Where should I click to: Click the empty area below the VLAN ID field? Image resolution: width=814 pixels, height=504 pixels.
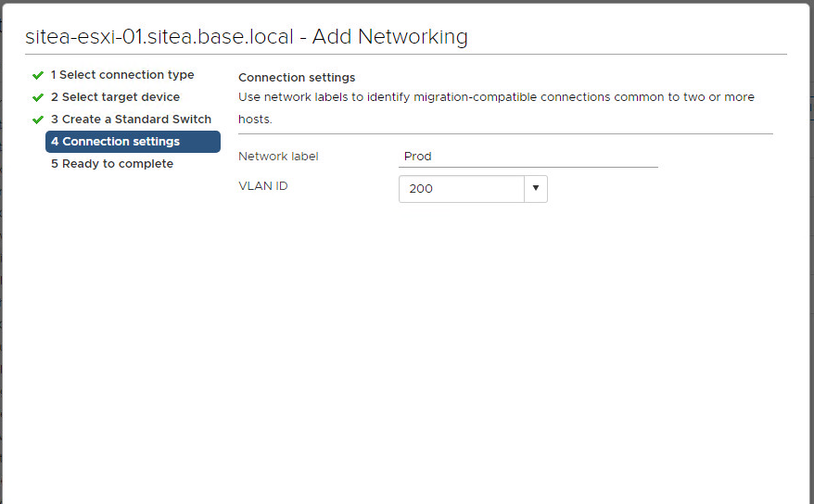pos(501,324)
